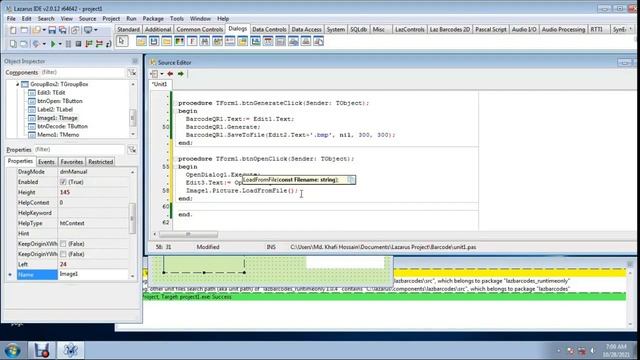Select TFindDialog binoculars component in palette
640x360 pixels.
[x=204, y=41]
